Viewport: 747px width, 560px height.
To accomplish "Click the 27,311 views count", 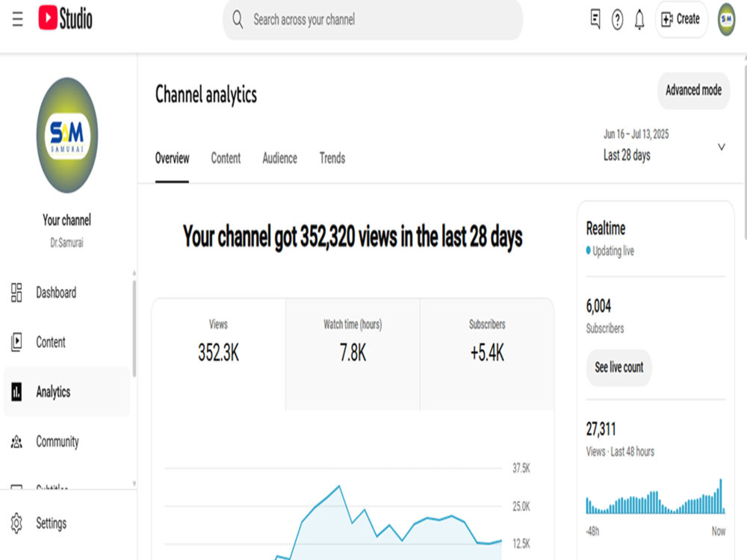I will (601, 429).
